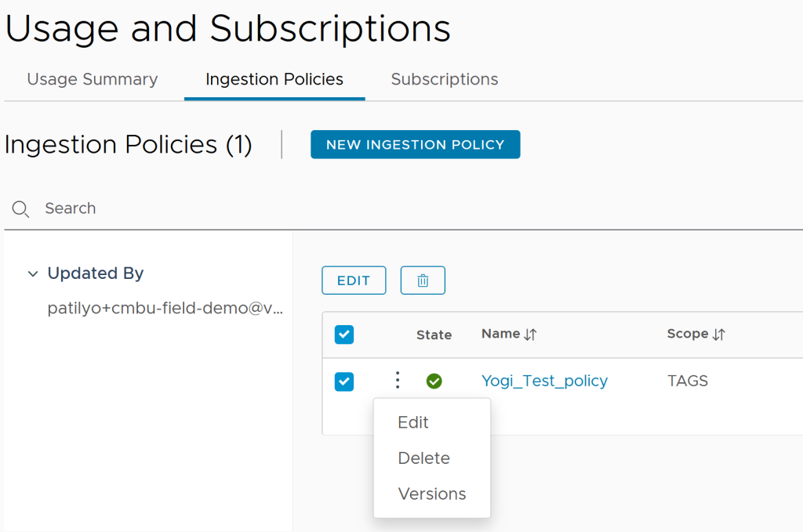This screenshot has height=532, width=803.
Task: Open the three-dot row actions menu
Action: pos(398,381)
